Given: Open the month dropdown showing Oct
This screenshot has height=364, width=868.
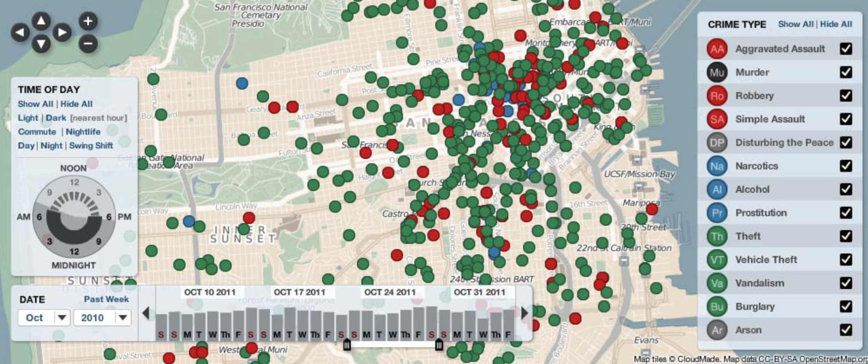Looking at the screenshot, I should coord(44,317).
